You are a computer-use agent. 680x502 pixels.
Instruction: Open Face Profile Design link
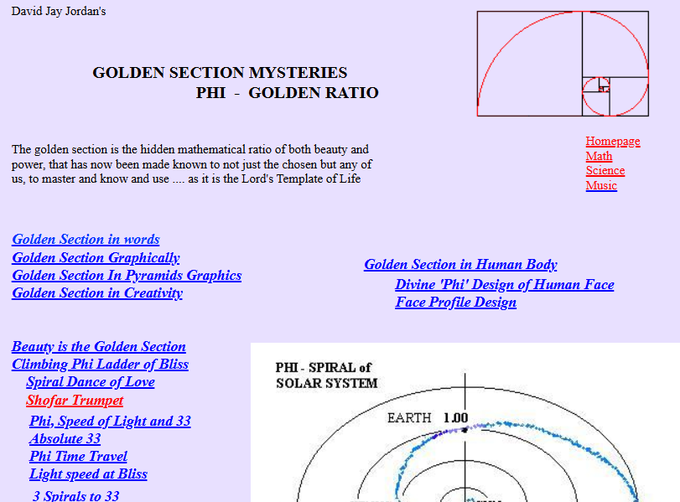(455, 302)
